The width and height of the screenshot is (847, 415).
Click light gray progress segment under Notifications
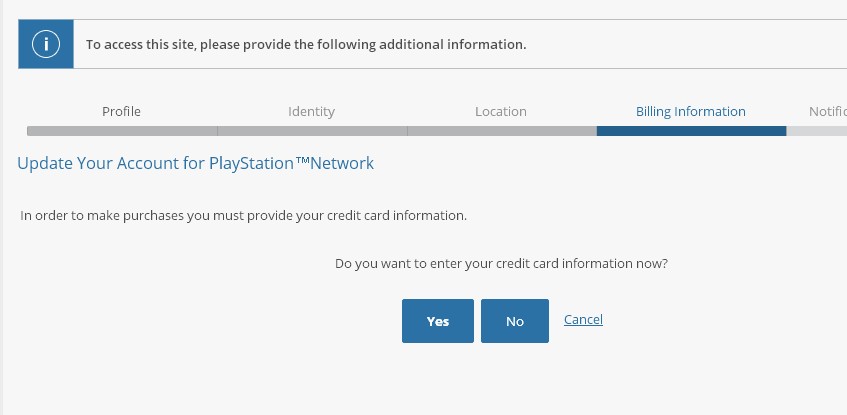(x=817, y=130)
